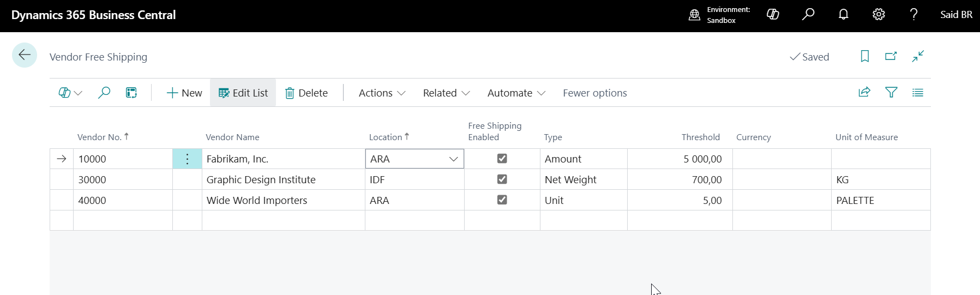980x295 pixels.
Task: Open page in new window
Action: coord(891,56)
